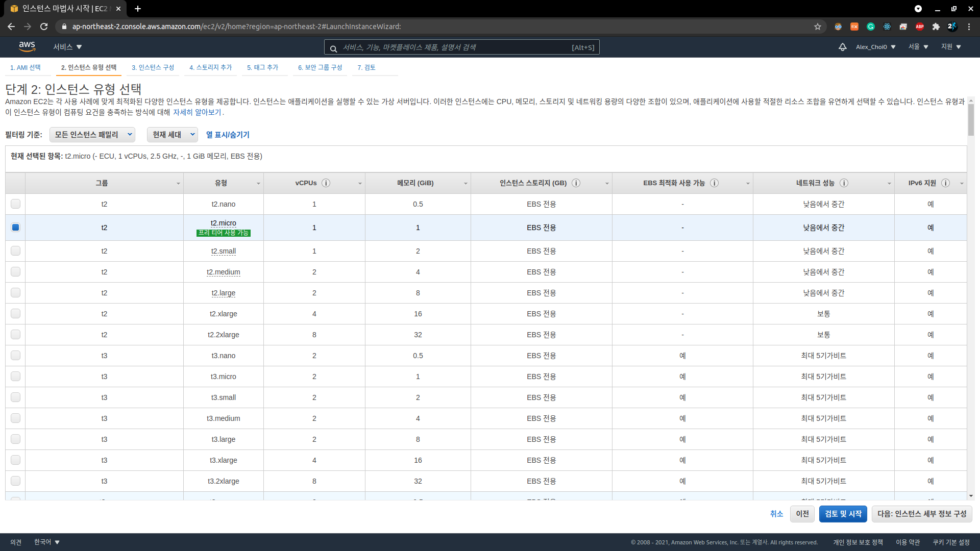
Task: Click the AWS logo home icon
Action: coord(27,46)
